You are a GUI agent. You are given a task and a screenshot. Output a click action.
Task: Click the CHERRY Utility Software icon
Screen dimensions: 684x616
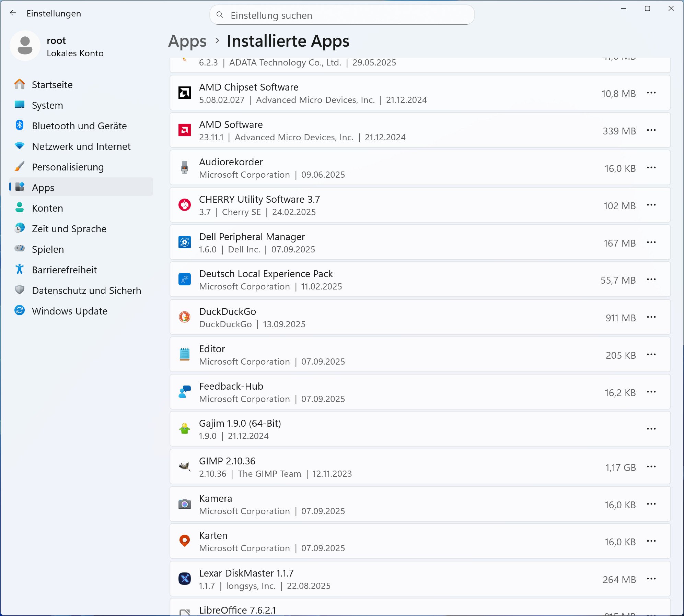click(185, 205)
